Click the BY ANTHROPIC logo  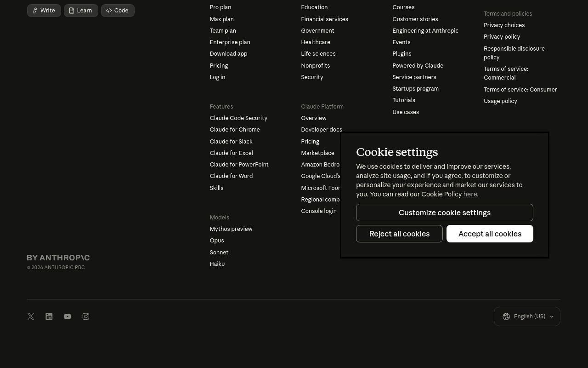[58, 258]
